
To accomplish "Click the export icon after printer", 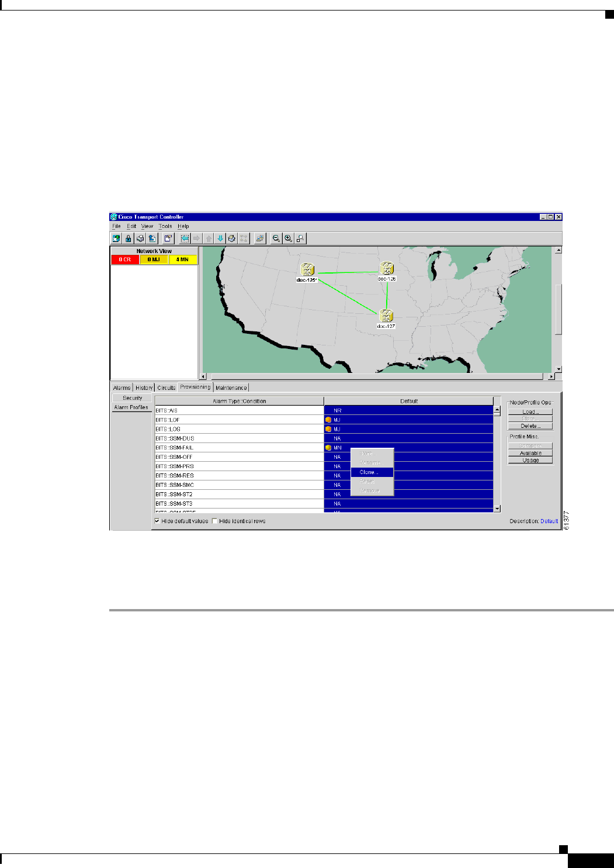I will [x=152, y=238].
